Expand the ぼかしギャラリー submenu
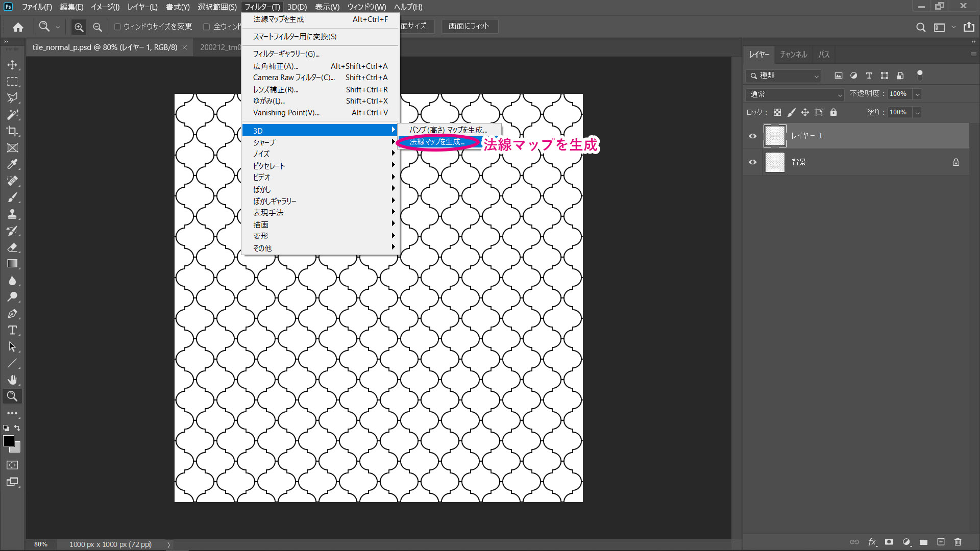The image size is (980, 551). click(x=320, y=201)
